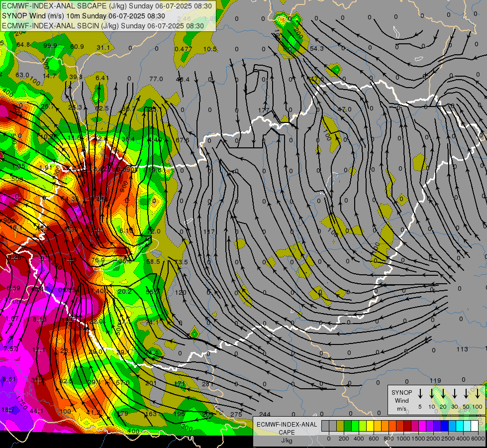This screenshot has width=487, height=448.
Task: Click the 50 m/s wind arrow in legend
Action: click(466, 394)
